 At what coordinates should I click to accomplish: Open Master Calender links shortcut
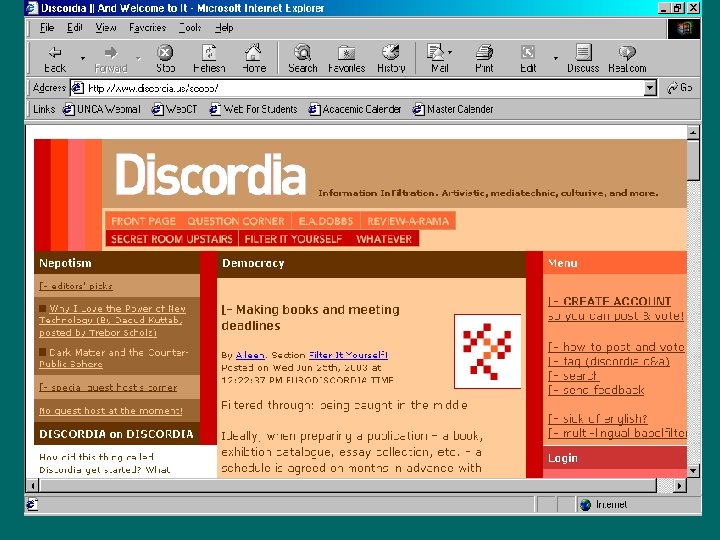point(453,109)
